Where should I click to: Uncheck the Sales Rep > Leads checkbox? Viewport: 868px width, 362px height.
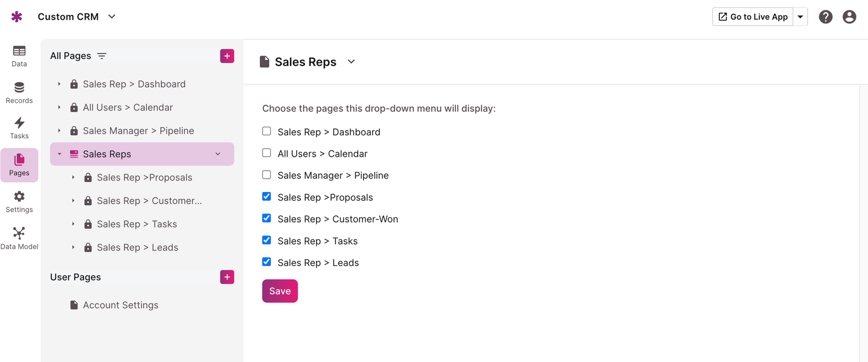click(x=267, y=262)
